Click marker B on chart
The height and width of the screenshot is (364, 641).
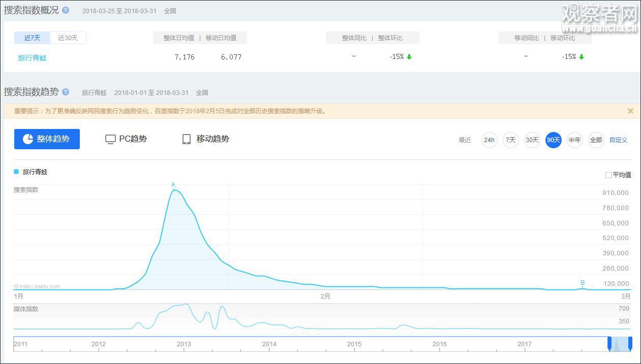point(583,283)
